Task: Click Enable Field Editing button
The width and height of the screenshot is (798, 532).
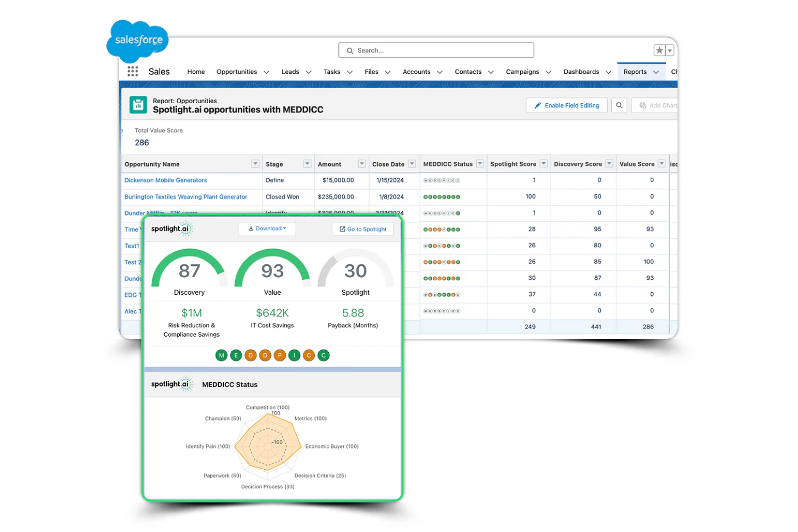Action: (x=567, y=105)
